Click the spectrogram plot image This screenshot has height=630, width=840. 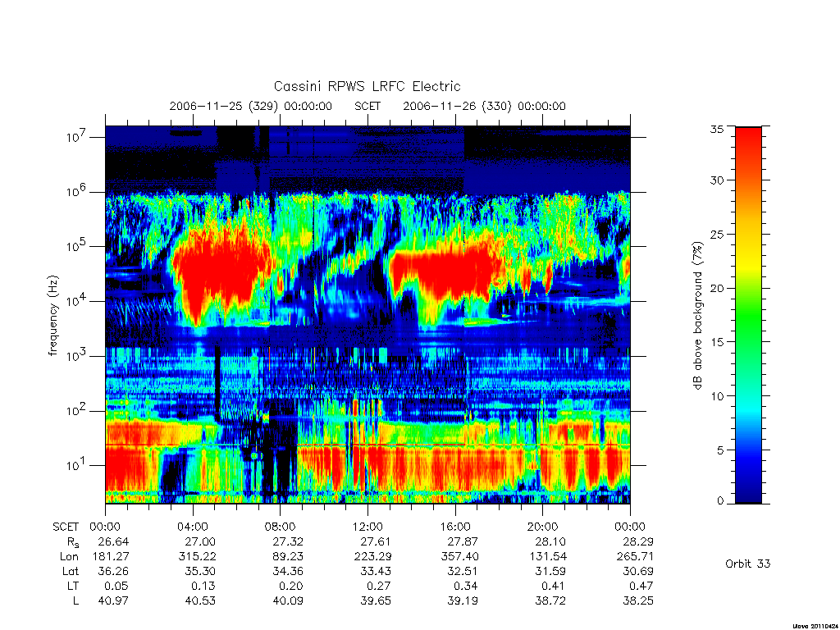coord(367,315)
